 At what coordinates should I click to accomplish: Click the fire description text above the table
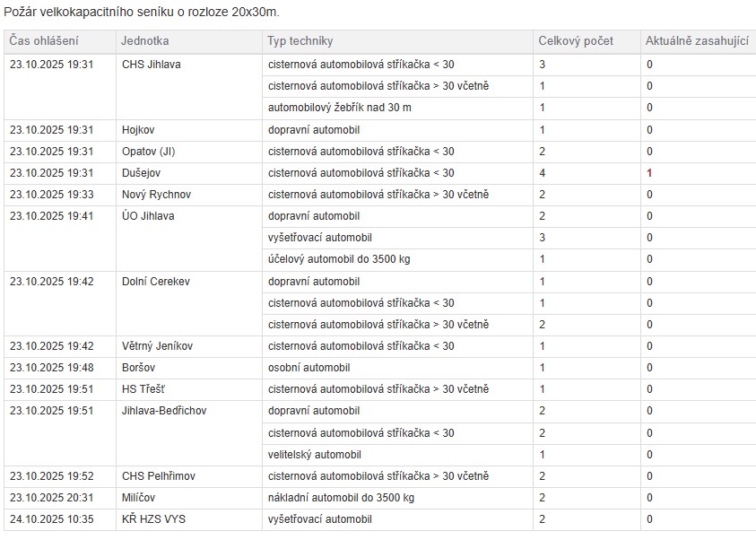tap(142, 13)
